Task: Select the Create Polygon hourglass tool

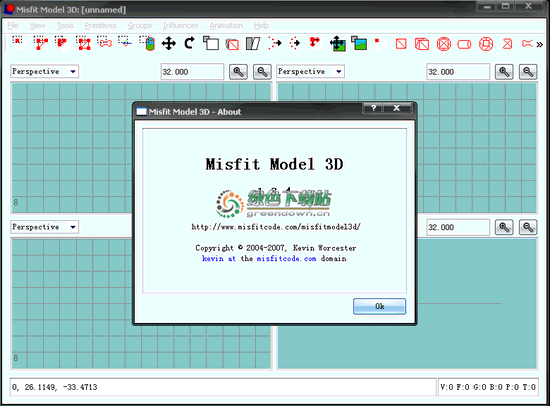Action: 507,44
